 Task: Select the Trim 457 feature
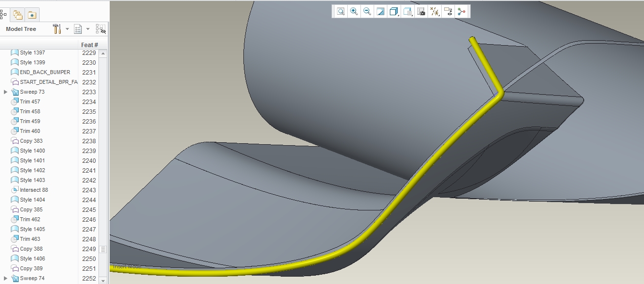[x=30, y=102]
